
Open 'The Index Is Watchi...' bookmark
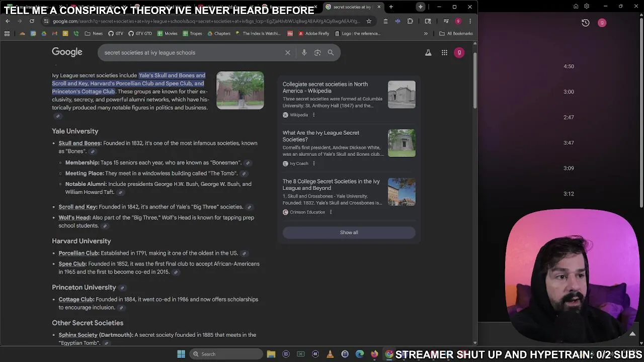pyautogui.click(x=258, y=34)
